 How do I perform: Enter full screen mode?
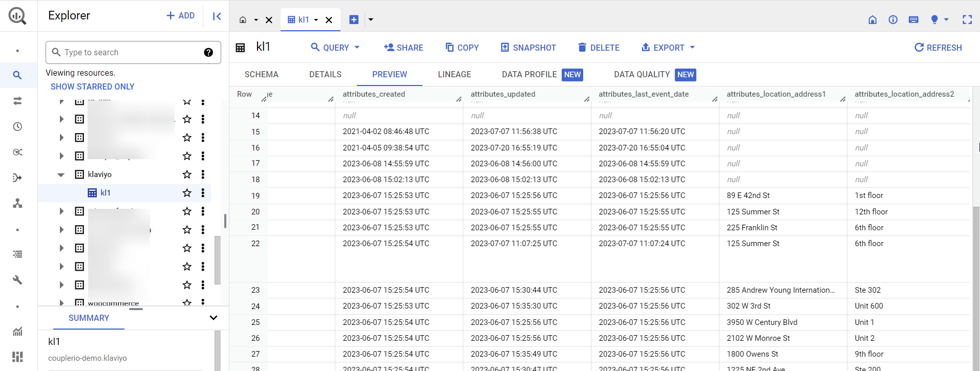(967, 19)
